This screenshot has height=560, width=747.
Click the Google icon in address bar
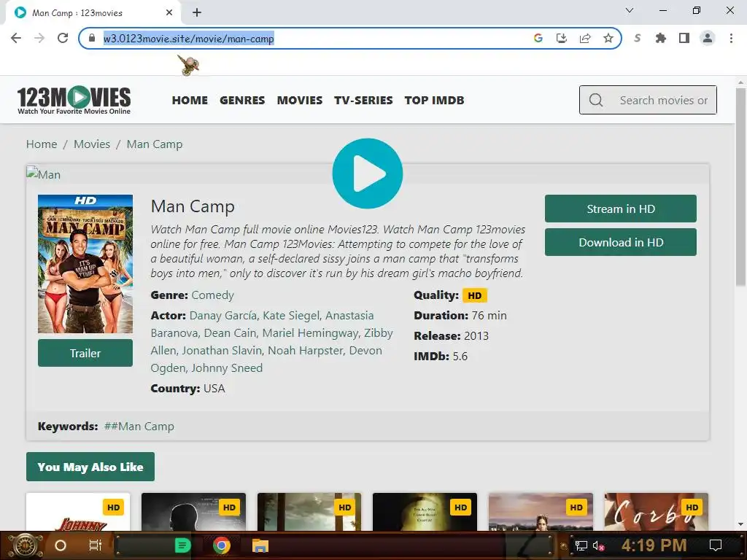tap(538, 38)
